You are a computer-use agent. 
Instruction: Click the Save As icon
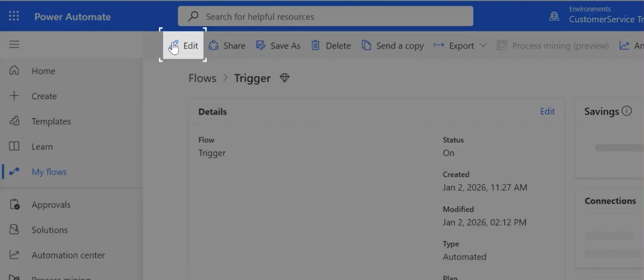(260, 45)
